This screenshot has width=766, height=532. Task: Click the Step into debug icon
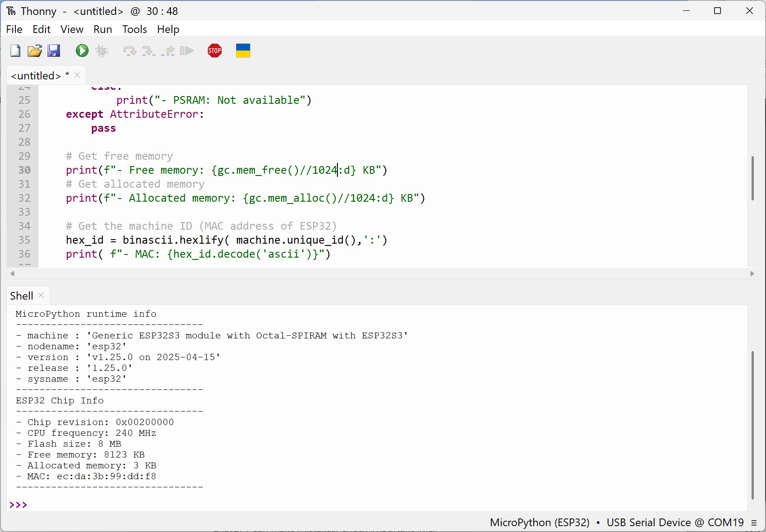pos(148,51)
